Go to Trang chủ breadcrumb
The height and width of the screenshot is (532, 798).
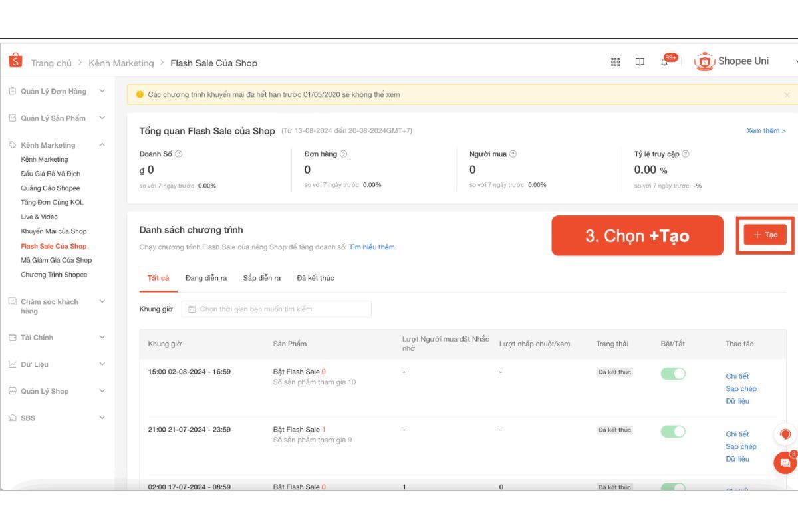[51, 63]
